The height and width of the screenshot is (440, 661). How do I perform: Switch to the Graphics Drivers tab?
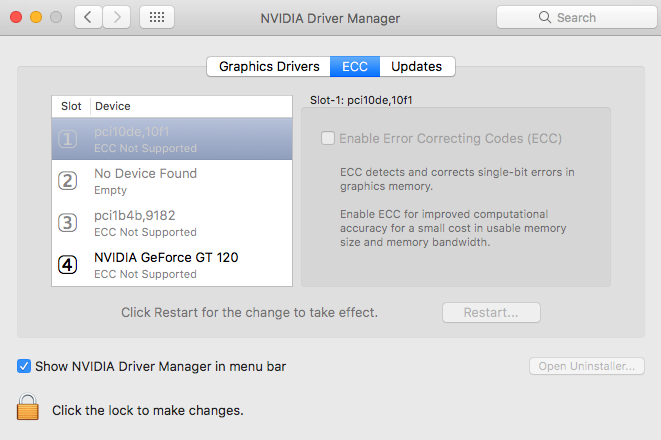point(269,67)
